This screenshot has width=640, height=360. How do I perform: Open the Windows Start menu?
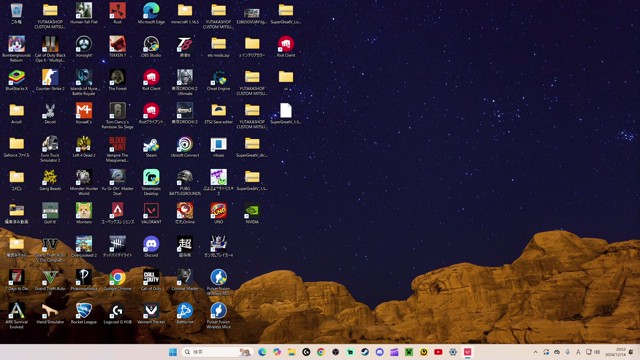point(173,352)
